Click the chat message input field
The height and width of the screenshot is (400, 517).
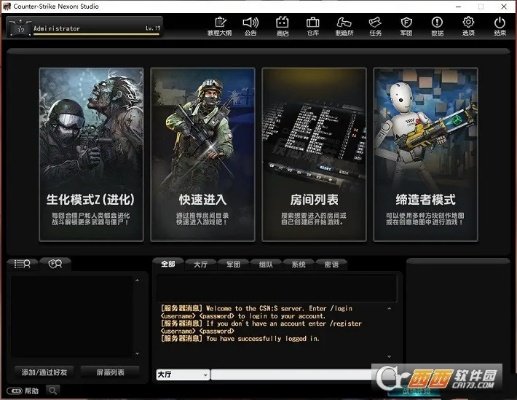click(292, 375)
